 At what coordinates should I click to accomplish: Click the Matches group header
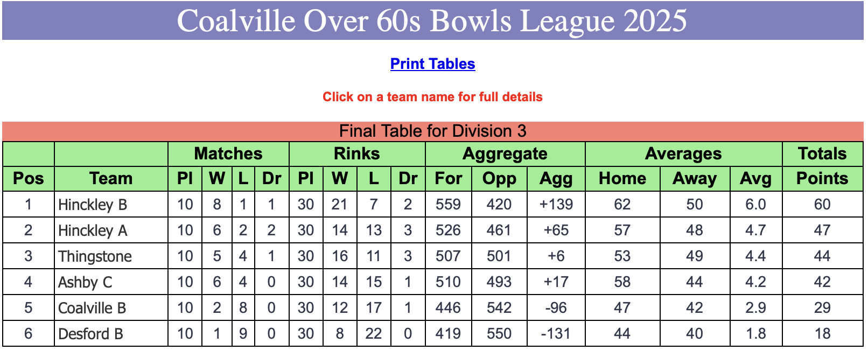point(228,153)
